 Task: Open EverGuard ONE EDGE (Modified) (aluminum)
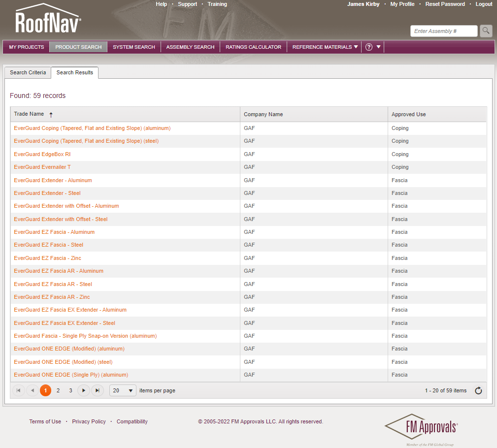point(69,349)
